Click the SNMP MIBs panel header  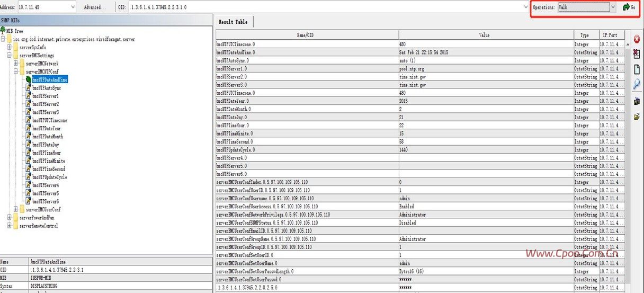click(106, 20)
